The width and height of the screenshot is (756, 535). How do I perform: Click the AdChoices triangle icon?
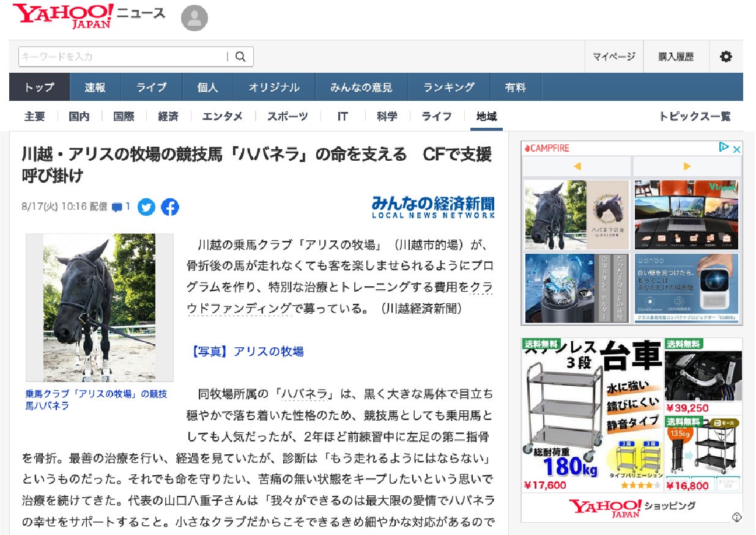[724, 148]
